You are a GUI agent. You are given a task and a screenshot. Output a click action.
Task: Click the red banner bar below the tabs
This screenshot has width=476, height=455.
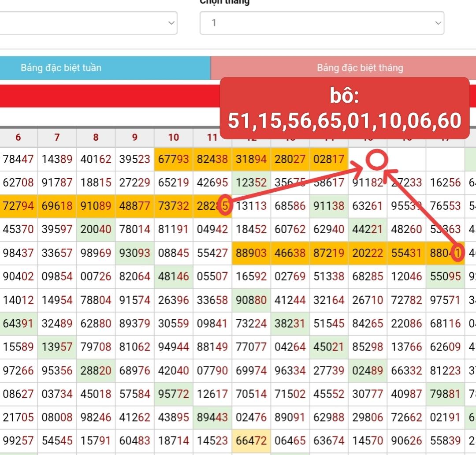click(x=110, y=96)
